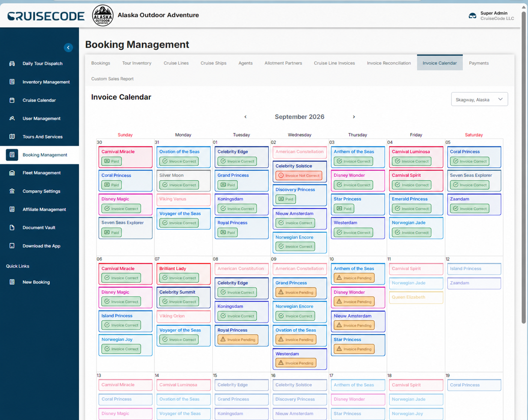
Task: Open the American Constitution entry on Sept 08
Action: (x=241, y=269)
